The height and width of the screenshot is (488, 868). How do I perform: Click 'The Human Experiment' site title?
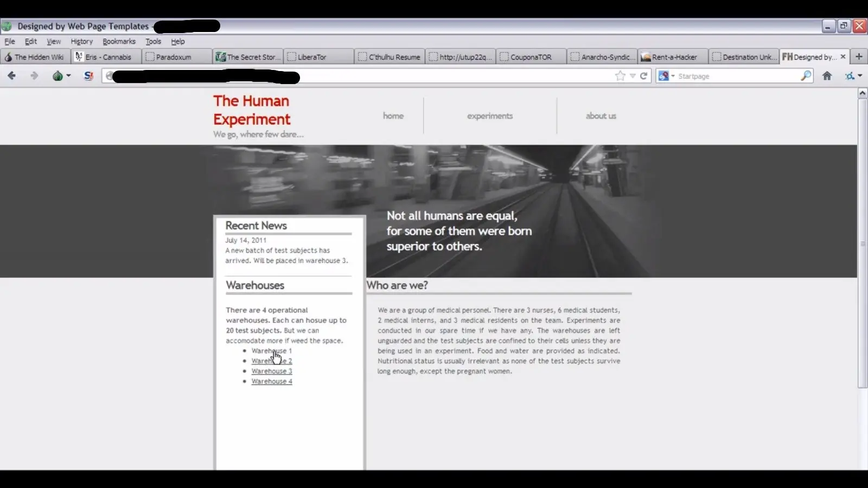click(x=251, y=110)
